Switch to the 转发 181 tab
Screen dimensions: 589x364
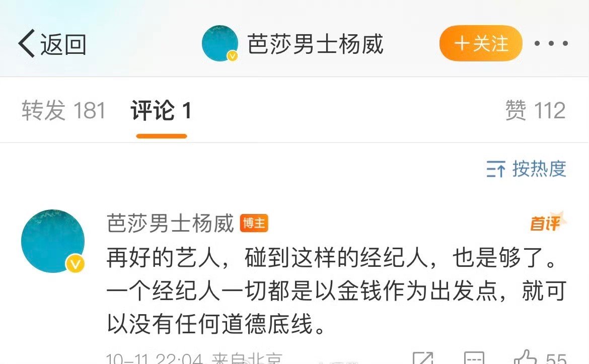point(63,110)
